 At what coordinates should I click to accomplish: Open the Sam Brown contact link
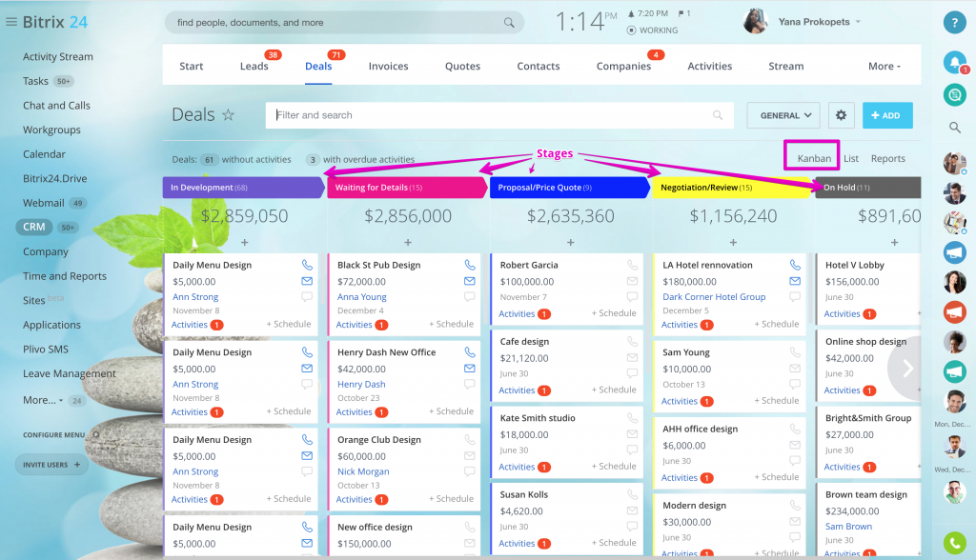click(848, 527)
